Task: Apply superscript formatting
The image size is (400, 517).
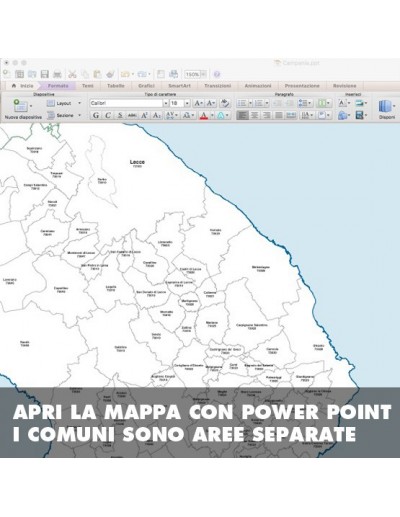Action: click(144, 115)
